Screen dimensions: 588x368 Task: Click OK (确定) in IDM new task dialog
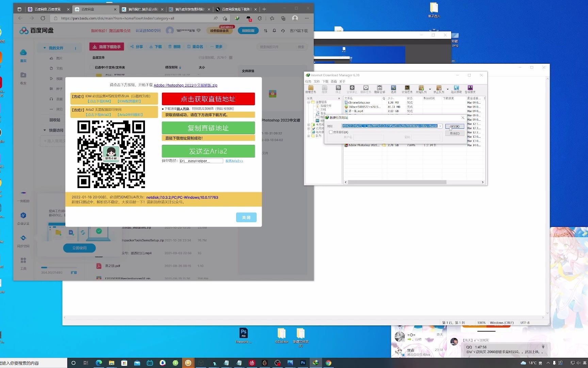pyautogui.click(x=455, y=126)
